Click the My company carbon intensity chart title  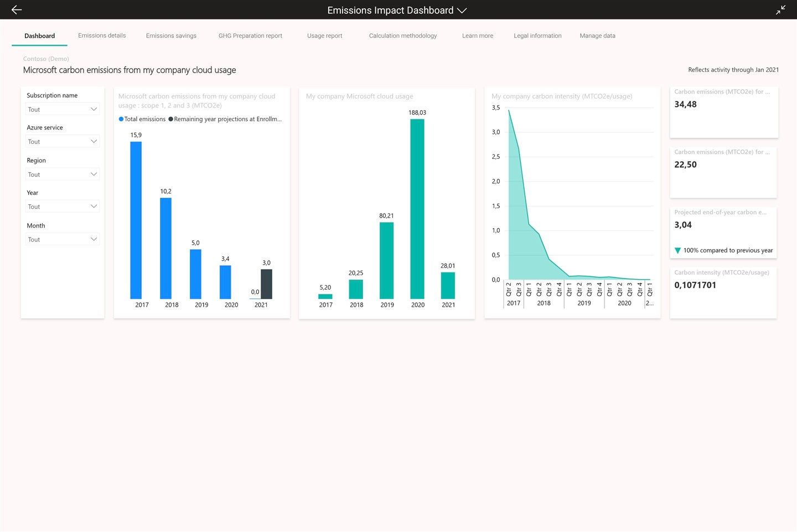click(562, 96)
